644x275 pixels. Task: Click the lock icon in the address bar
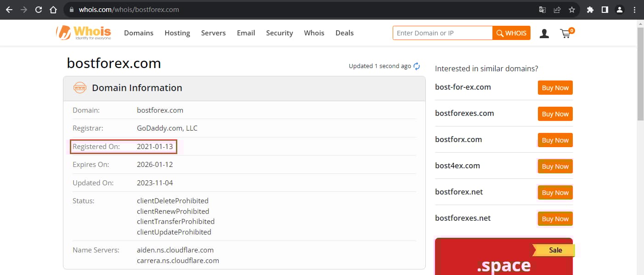click(71, 9)
